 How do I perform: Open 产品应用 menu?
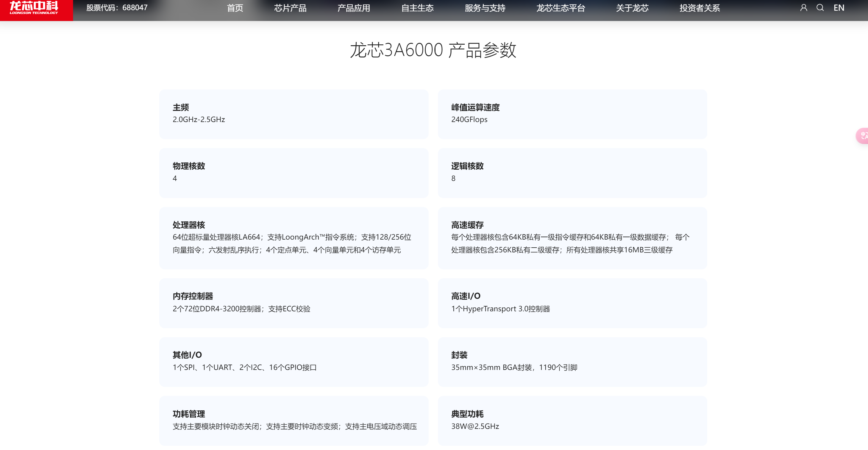[x=353, y=8]
